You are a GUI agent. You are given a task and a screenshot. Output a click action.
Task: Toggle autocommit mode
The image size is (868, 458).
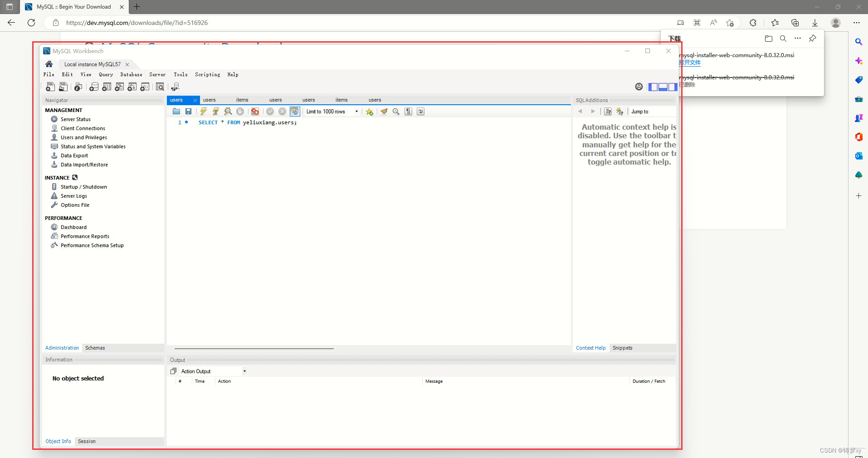pos(295,112)
